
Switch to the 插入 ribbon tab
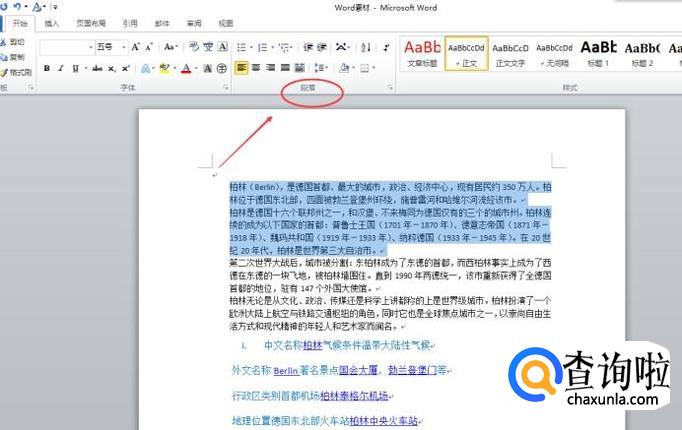point(52,22)
